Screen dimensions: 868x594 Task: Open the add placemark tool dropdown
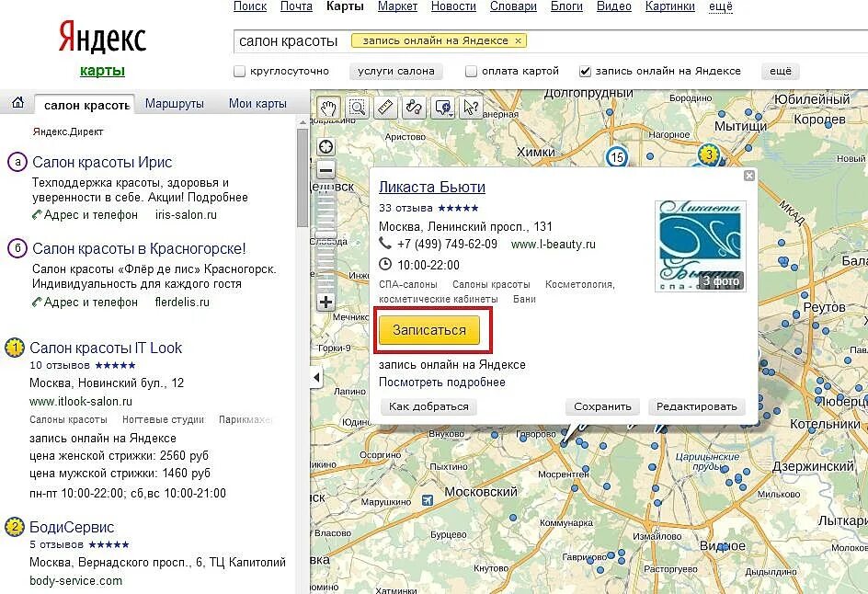coord(443,108)
